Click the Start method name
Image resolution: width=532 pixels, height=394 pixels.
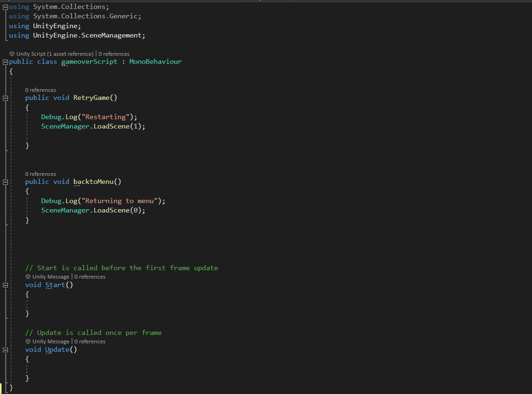pyautogui.click(x=55, y=285)
